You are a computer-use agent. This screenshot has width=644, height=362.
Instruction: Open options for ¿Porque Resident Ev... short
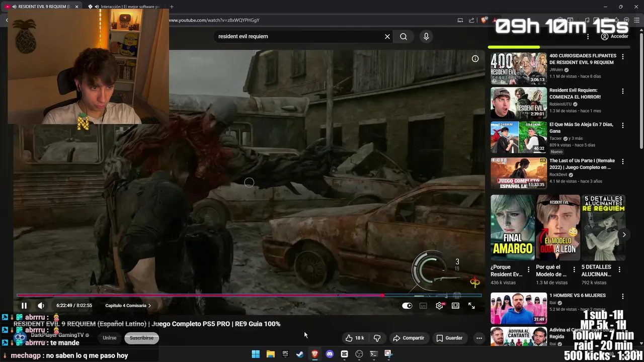tap(528, 270)
